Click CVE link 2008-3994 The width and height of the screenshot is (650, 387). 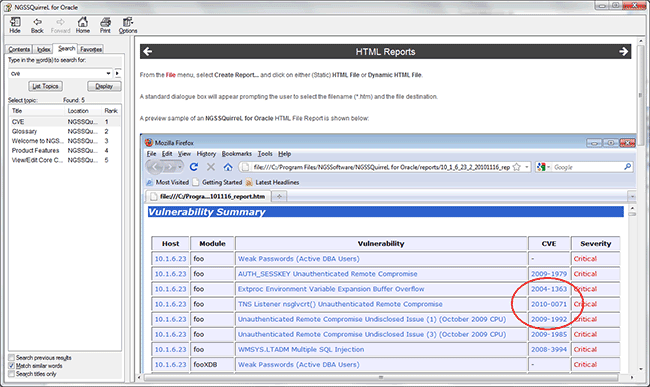tap(549, 349)
